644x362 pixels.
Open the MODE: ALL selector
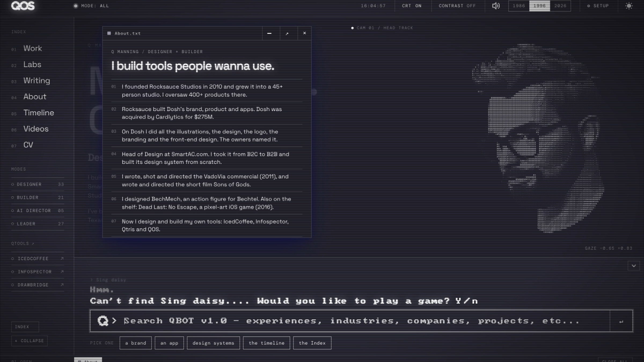pos(91,6)
